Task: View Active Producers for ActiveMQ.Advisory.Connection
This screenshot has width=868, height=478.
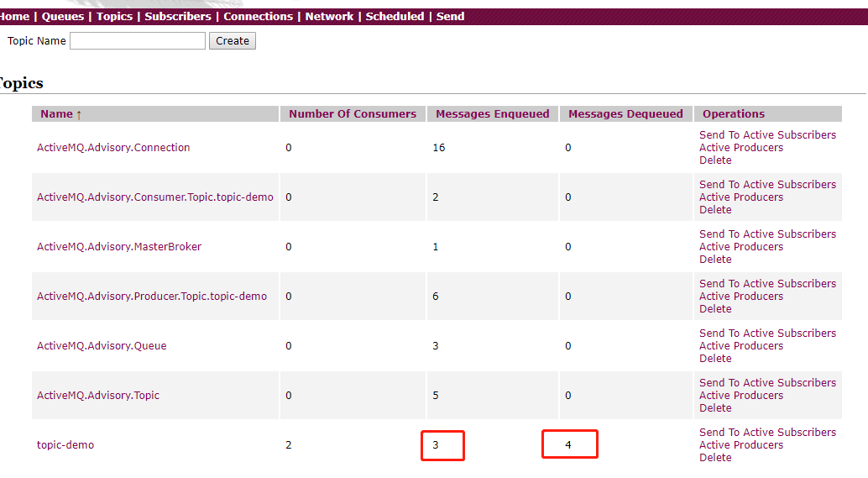Action: click(740, 148)
